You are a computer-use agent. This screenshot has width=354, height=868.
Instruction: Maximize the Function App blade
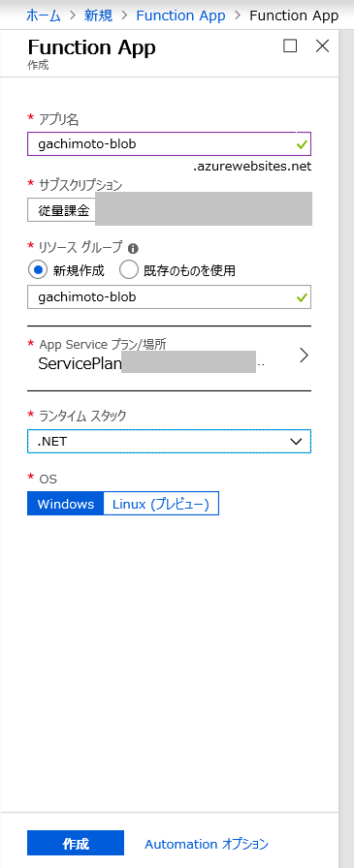click(290, 46)
